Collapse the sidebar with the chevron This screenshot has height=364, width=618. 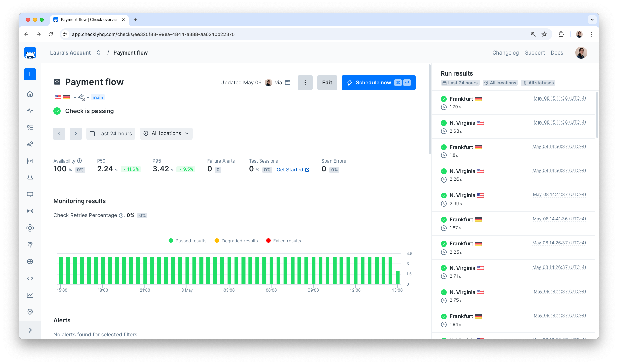pos(30,330)
